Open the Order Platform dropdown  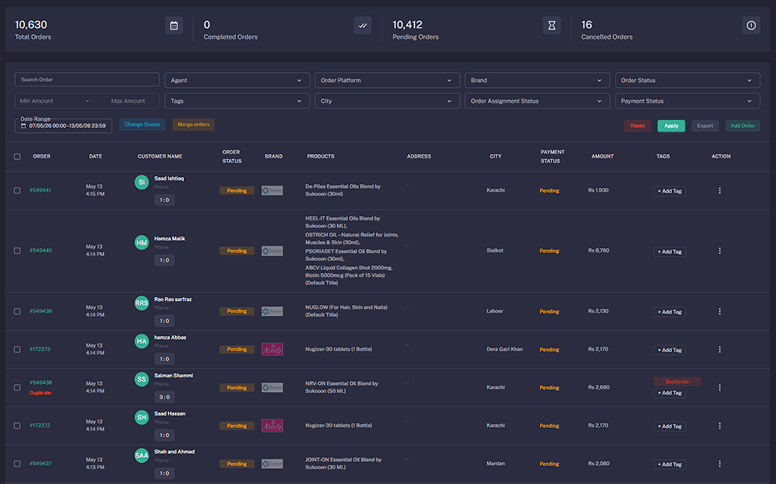click(x=387, y=80)
